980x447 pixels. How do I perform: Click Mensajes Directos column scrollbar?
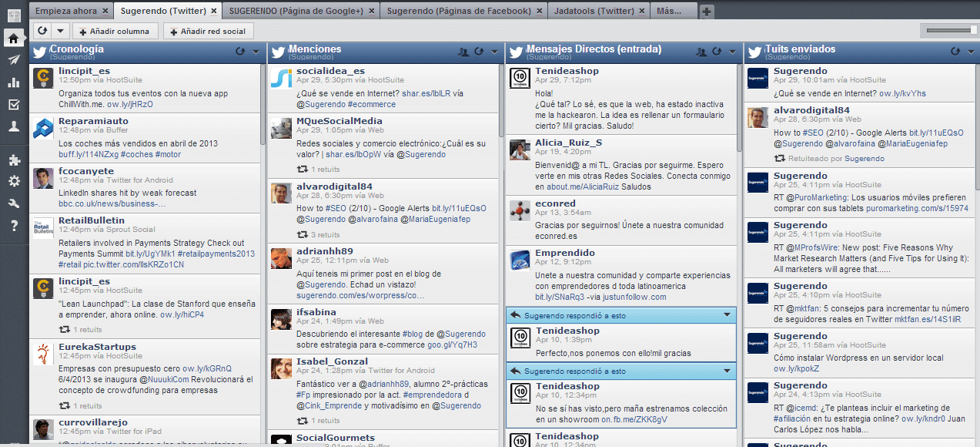click(x=739, y=108)
